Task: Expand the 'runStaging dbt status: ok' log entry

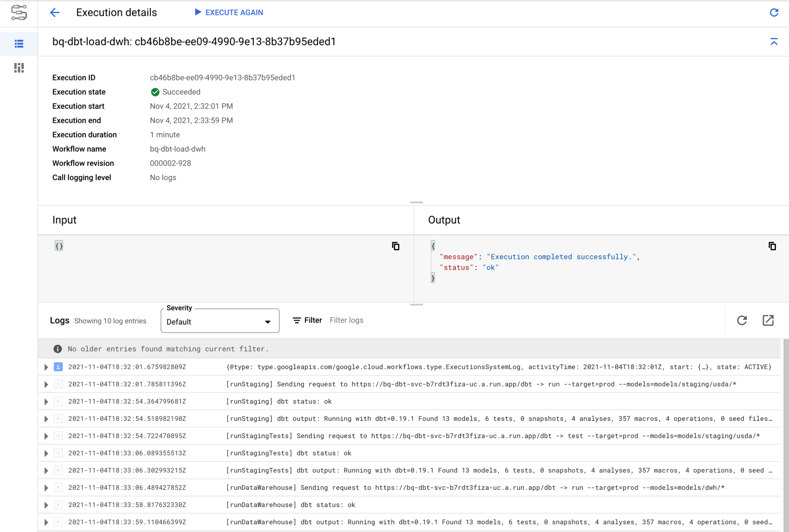Action: (46, 401)
